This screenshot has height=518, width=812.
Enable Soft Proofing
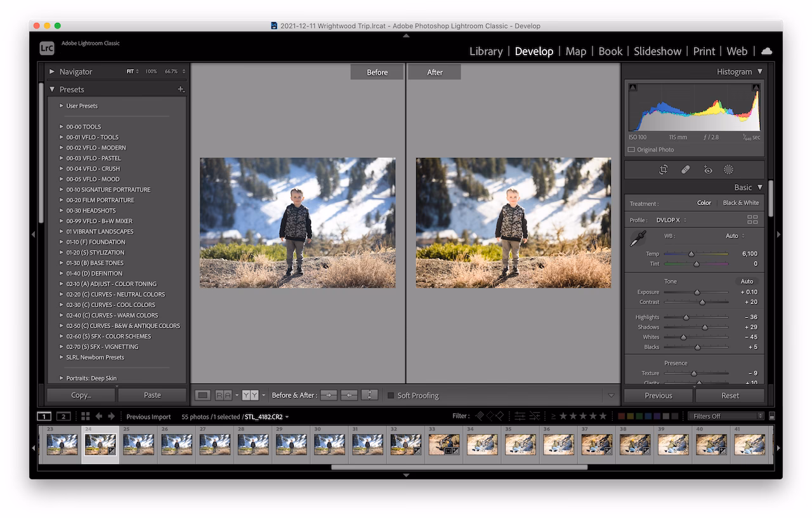[x=390, y=395]
